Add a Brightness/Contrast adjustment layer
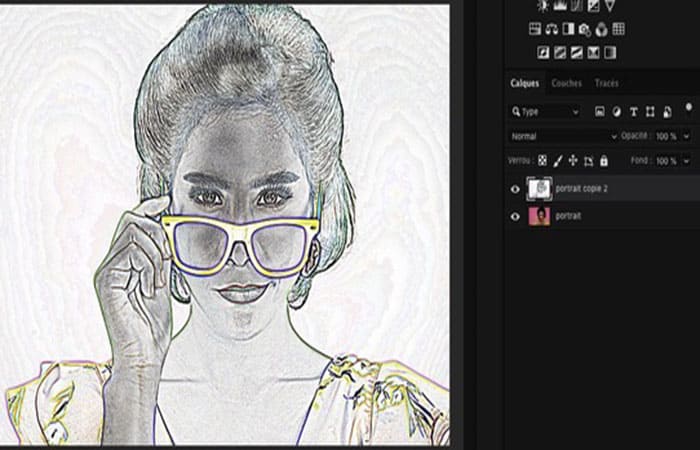700x450 pixels. pyautogui.click(x=543, y=5)
